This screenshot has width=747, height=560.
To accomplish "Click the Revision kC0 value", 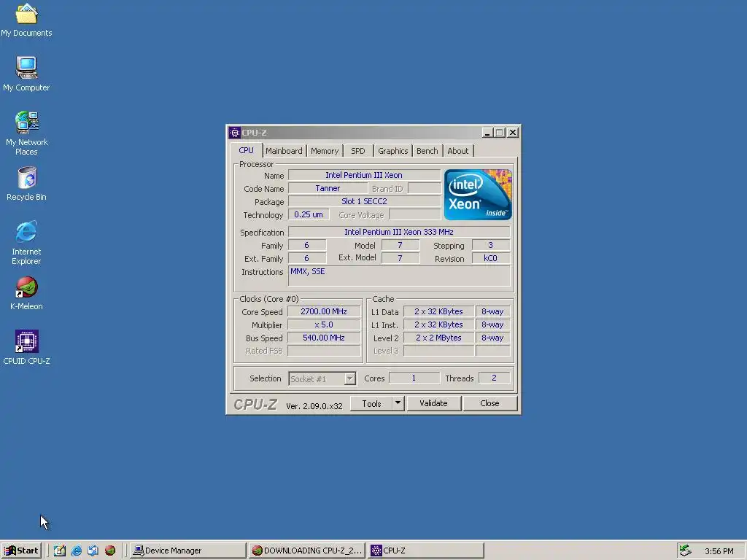I will (491, 258).
